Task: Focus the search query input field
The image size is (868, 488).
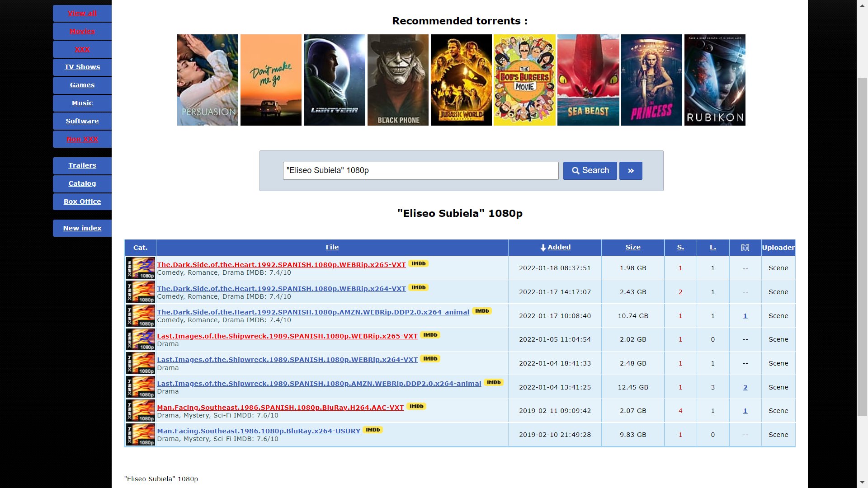Action: (x=420, y=171)
